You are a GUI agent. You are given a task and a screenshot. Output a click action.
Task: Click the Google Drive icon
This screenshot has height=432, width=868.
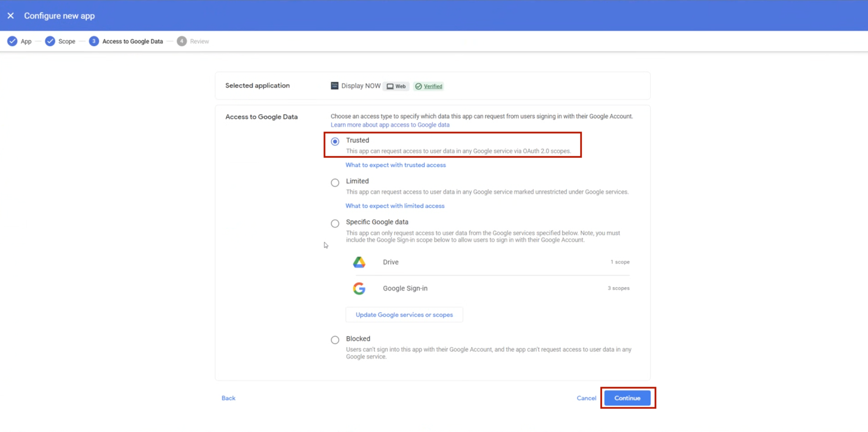coord(359,262)
